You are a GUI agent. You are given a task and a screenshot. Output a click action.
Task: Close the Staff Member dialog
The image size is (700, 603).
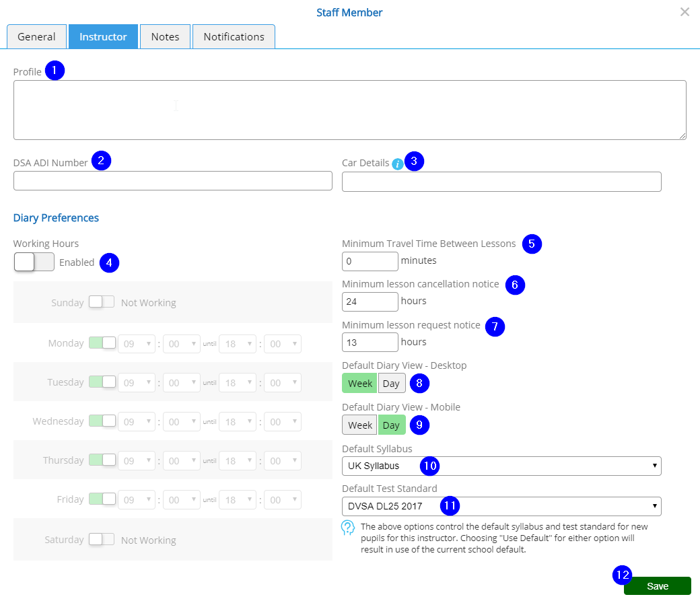click(685, 12)
